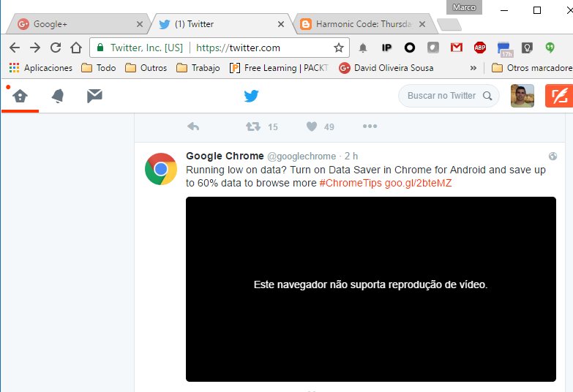Screen dimensions: 573x392
Task: Open the Google Chrome account avatar
Action: pos(161,169)
